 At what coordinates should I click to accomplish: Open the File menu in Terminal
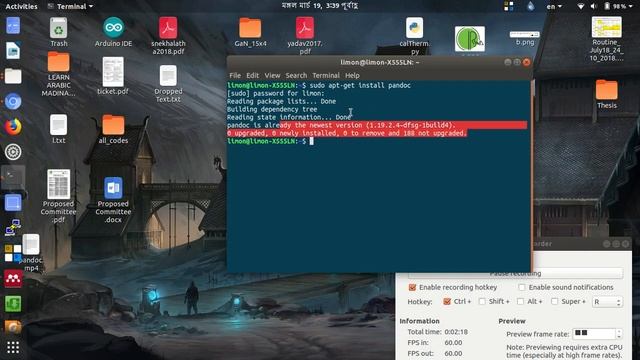point(235,76)
